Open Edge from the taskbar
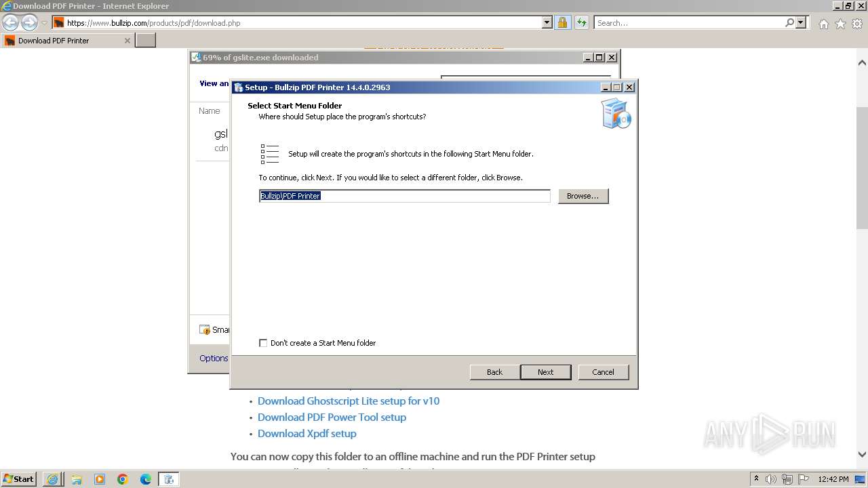The height and width of the screenshot is (488, 868). pos(146,479)
